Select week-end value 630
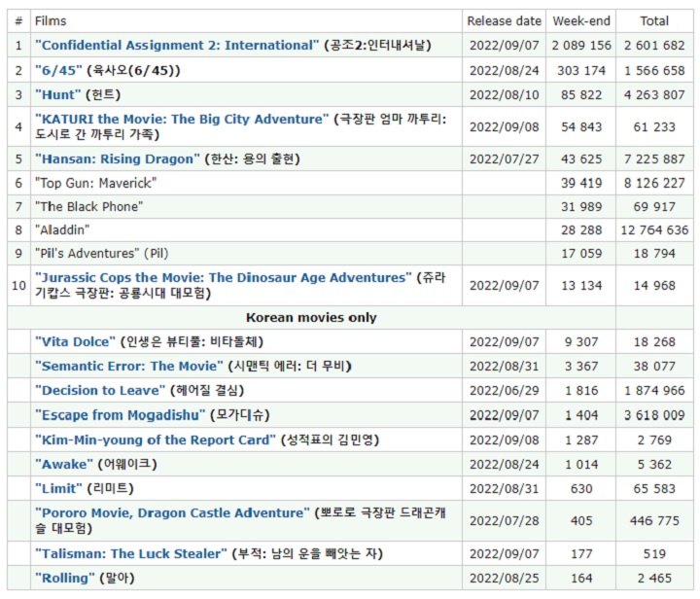The image size is (700, 599). click(581, 488)
